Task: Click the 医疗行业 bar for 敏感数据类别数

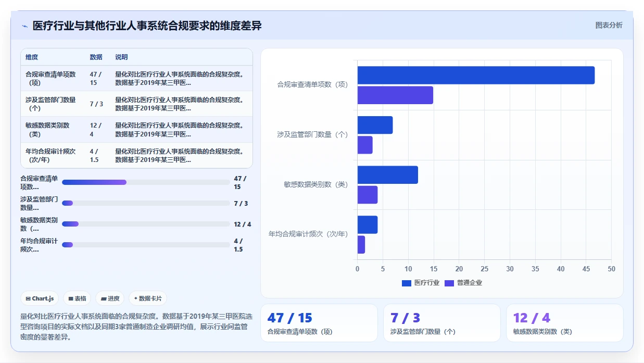Action: (388, 175)
